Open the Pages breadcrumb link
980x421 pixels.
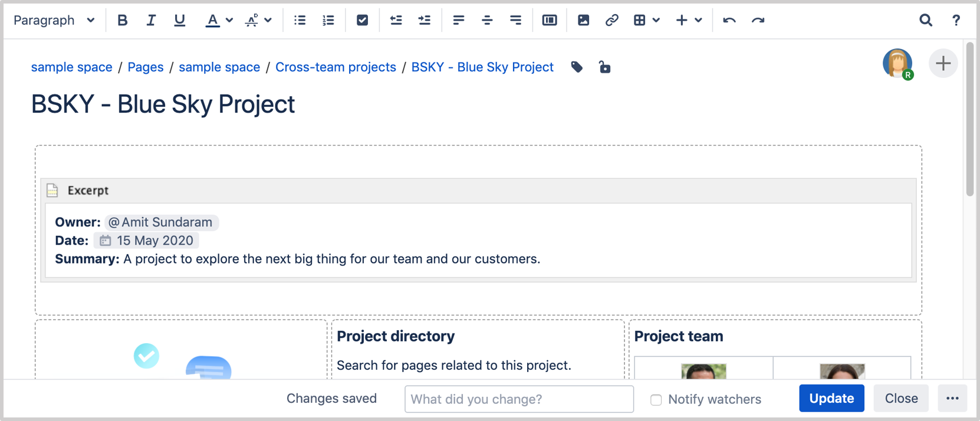coord(146,67)
